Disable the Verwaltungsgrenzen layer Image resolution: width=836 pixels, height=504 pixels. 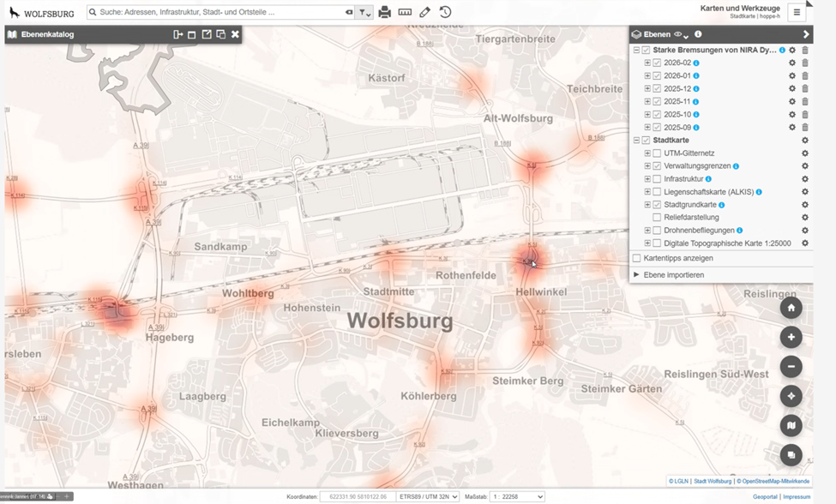657,166
